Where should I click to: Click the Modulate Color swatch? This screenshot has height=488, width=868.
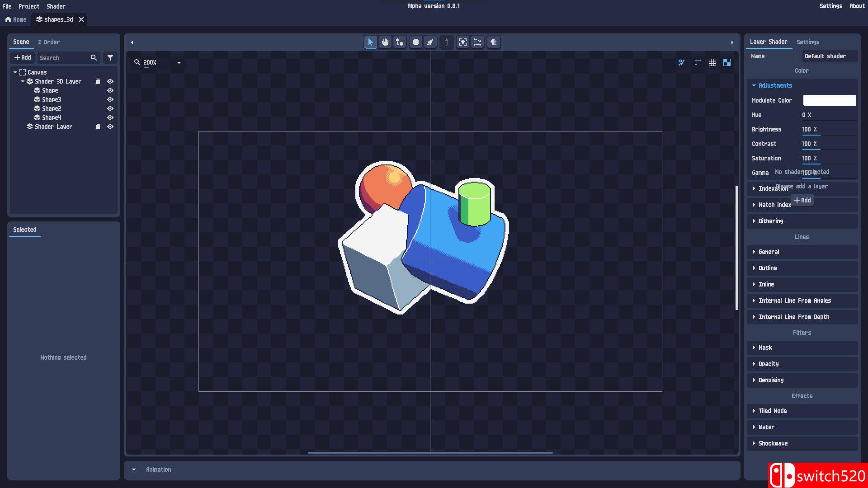pos(829,100)
